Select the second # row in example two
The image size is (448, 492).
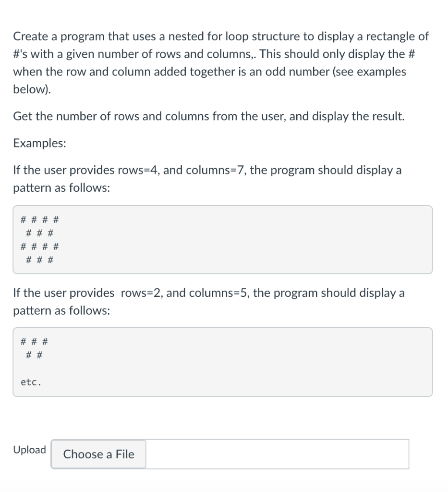point(33,355)
